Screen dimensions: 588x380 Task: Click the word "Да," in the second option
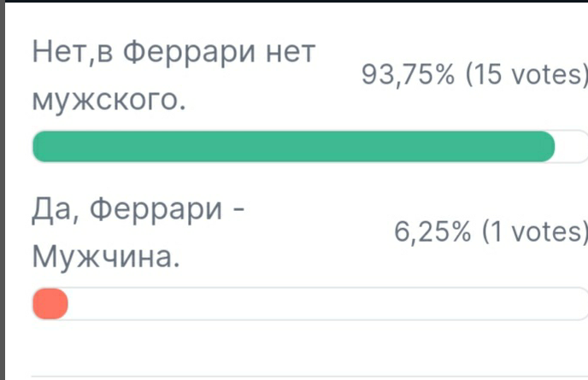56,209
